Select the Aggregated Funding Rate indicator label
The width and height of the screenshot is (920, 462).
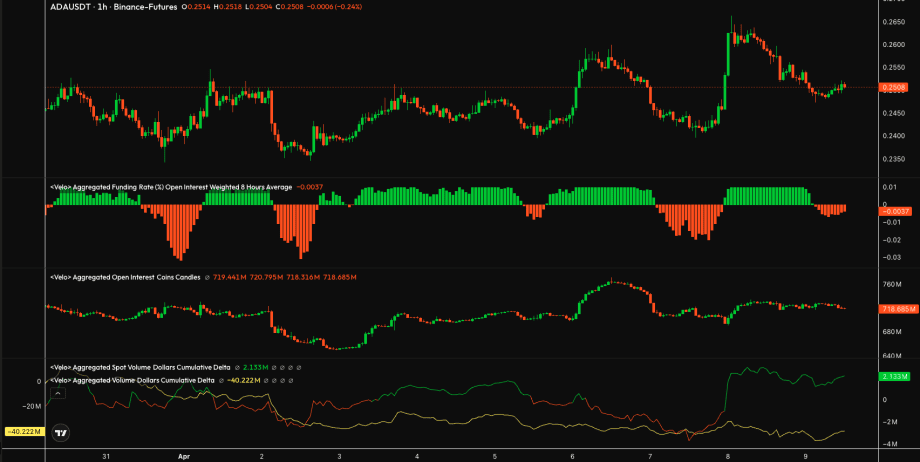click(x=170, y=187)
